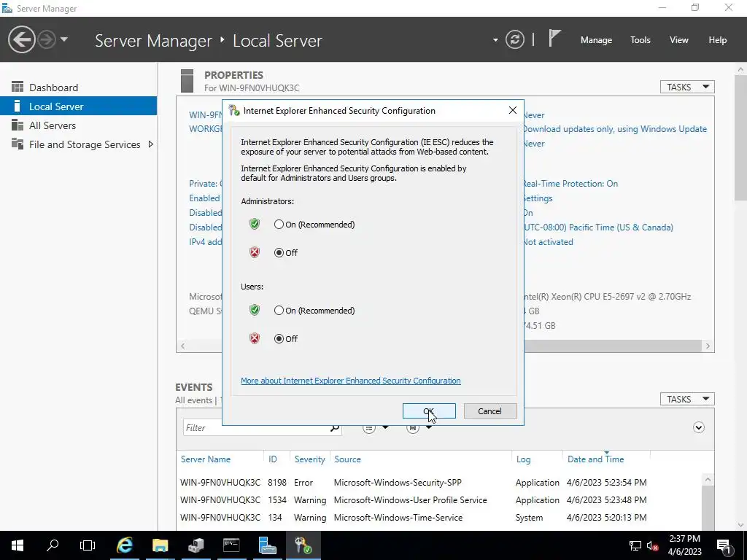Click green shield icon under Administrators
The width and height of the screenshot is (747, 560).
tap(255, 224)
